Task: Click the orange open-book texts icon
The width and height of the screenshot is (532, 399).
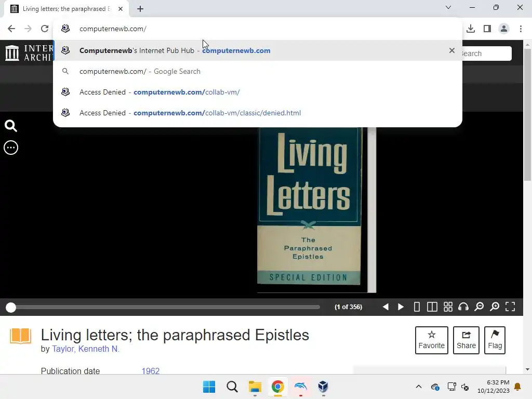Action: coord(20,336)
